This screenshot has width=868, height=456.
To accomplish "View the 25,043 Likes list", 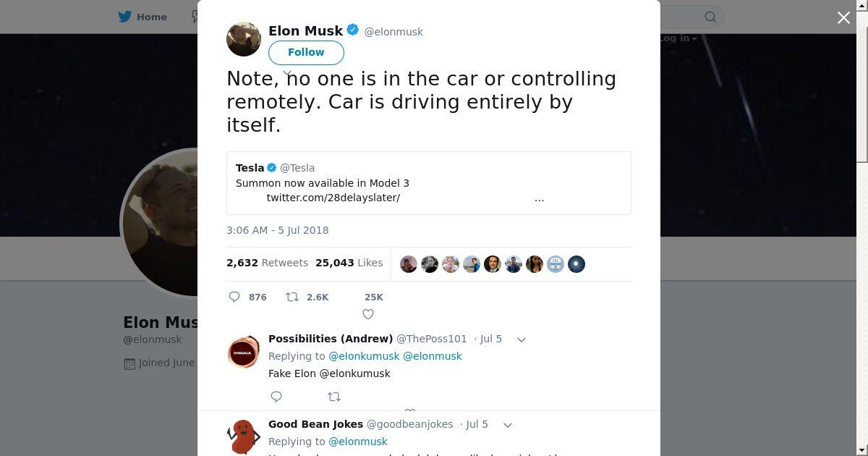I will click(x=349, y=263).
